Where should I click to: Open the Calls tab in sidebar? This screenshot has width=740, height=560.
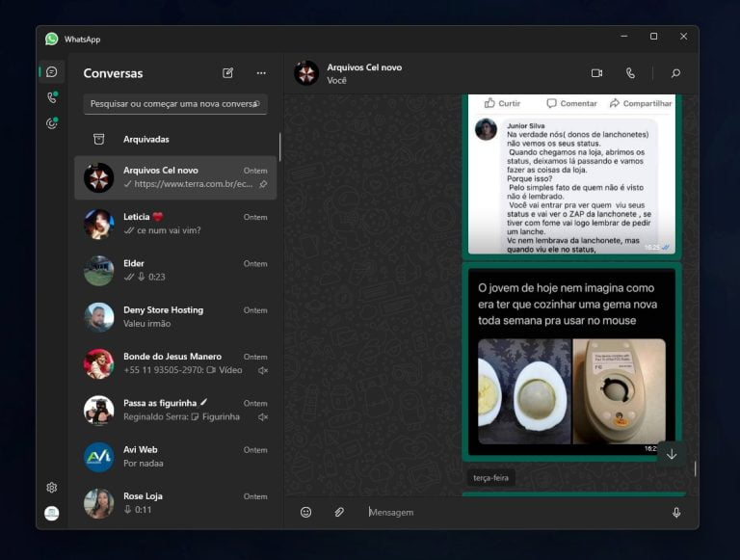coord(52,97)
